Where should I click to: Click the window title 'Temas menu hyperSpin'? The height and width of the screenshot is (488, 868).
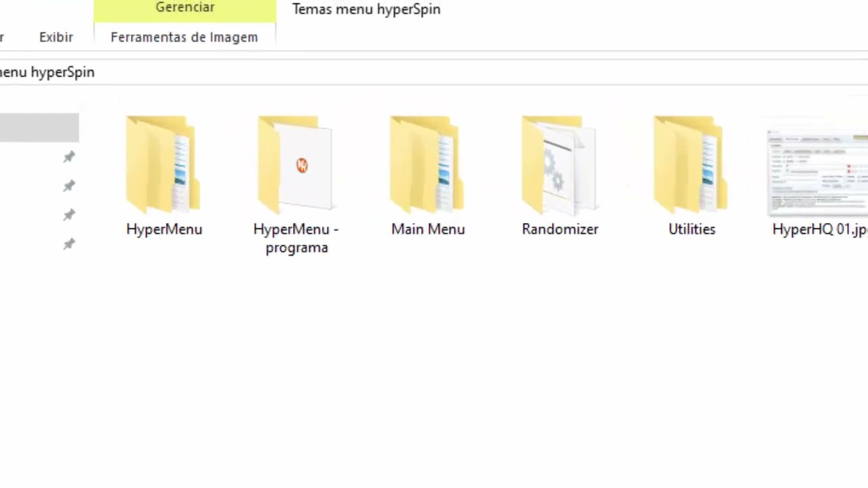pyautogui.click(x=366, y=9)
